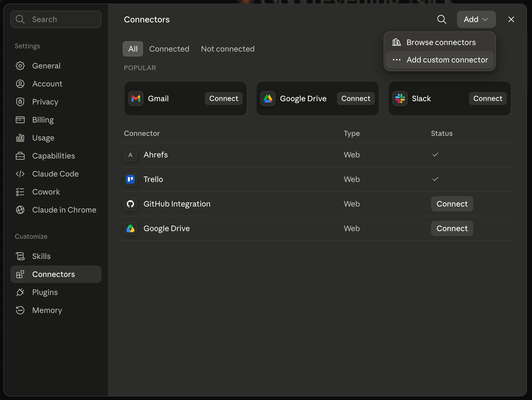Select the GitHub Integration connector name

pyautogui.click(x=177, y=204)
